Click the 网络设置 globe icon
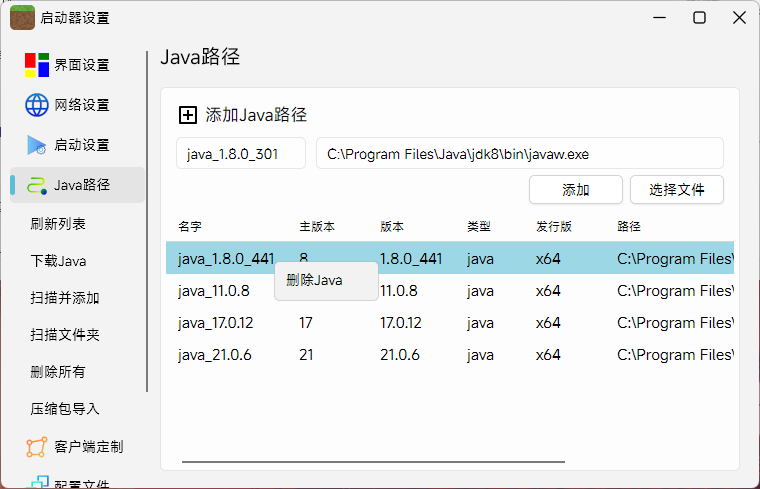 (37, 105)
